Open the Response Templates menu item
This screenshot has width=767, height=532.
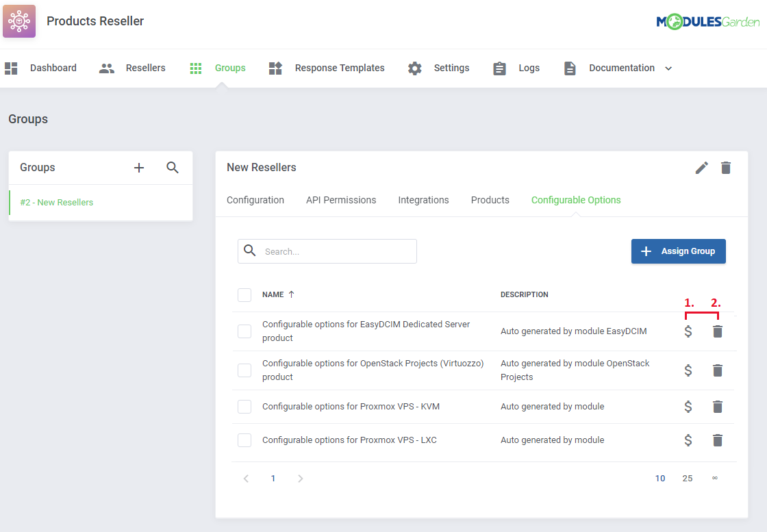point(327,68)
